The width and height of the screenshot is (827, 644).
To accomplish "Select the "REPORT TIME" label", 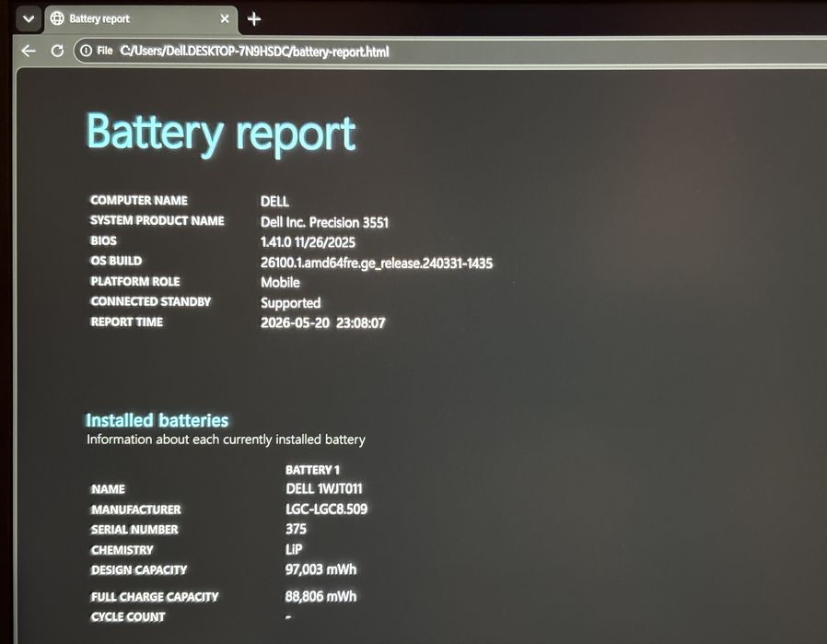I will [126, 322].
